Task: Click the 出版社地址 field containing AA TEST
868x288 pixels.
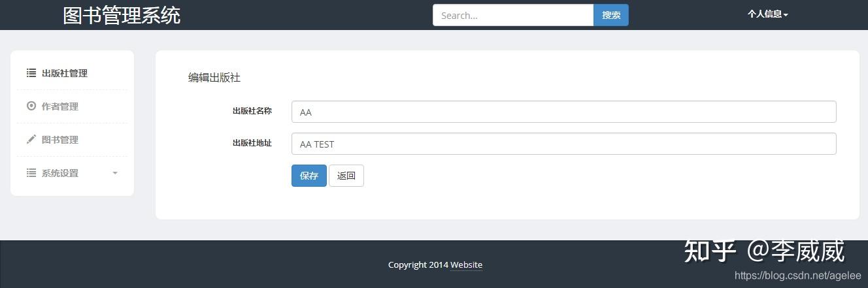Action: point(563,144)
